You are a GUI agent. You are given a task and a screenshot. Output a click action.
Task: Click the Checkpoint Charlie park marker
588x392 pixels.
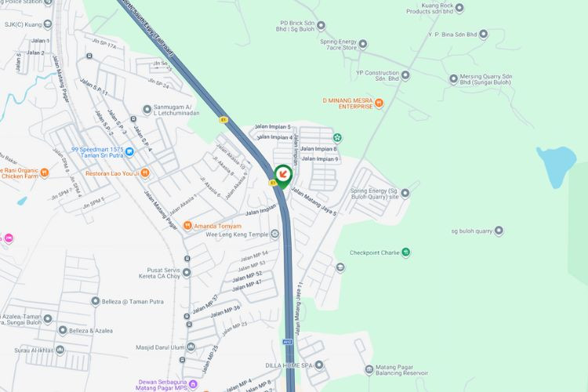pos(405,252)
